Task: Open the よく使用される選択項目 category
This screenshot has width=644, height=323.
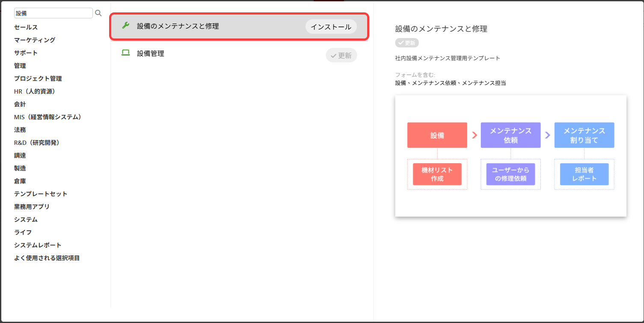Action: (x=47, y=258)
